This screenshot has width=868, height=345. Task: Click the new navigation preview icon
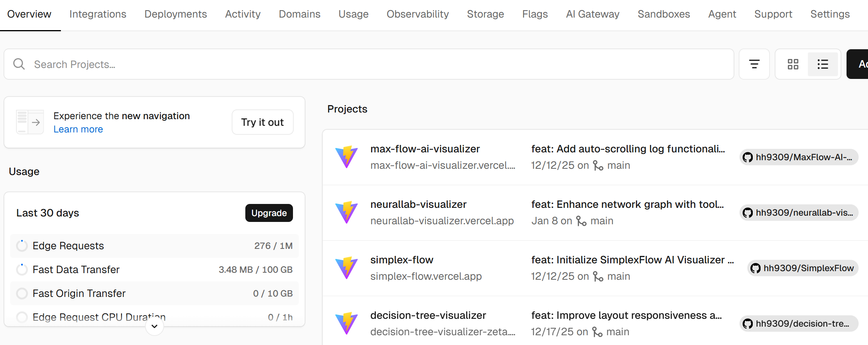click(30, 122)
